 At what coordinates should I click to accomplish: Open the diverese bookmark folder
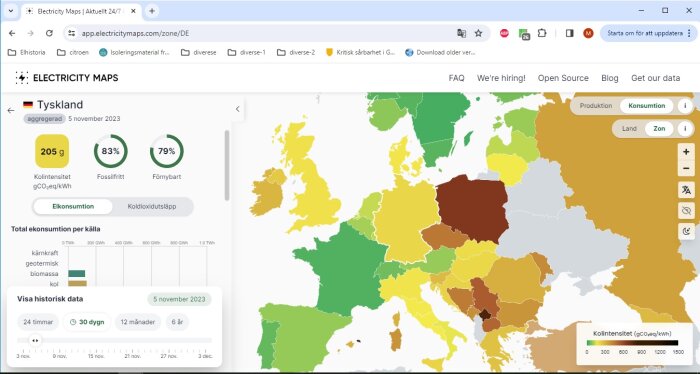(199, 52)
